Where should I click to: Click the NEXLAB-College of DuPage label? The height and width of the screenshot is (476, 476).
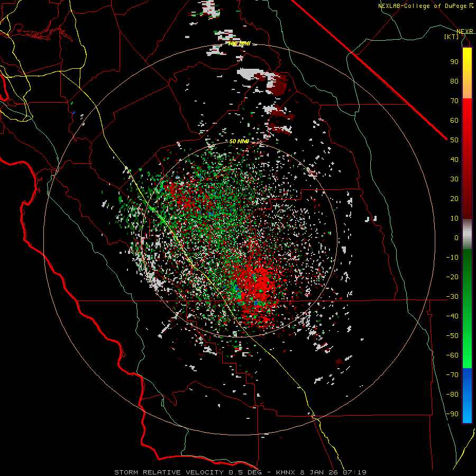tap(425, 6)
